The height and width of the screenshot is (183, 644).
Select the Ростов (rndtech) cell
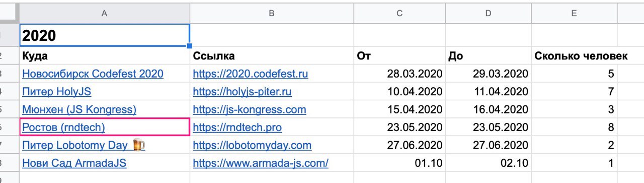tap(104, 127)
